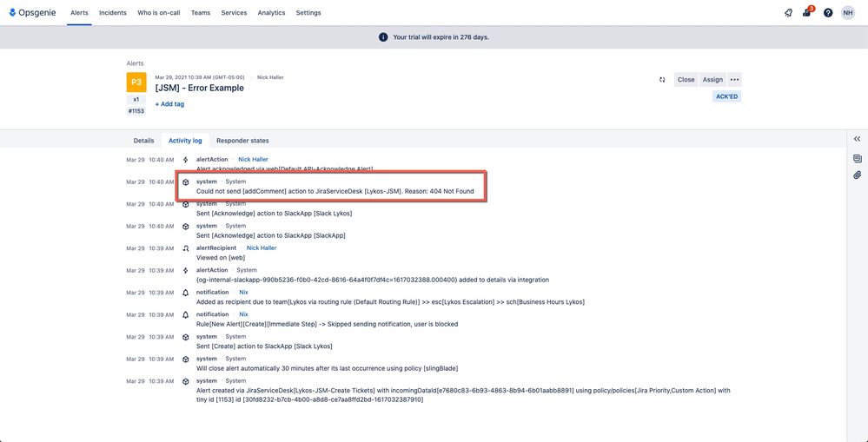
Task: Open the help question mark icon
Action: point(827,13)
